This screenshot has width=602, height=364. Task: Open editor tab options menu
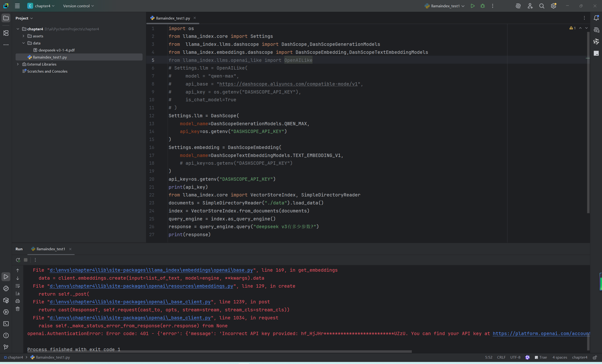point(584,18)
